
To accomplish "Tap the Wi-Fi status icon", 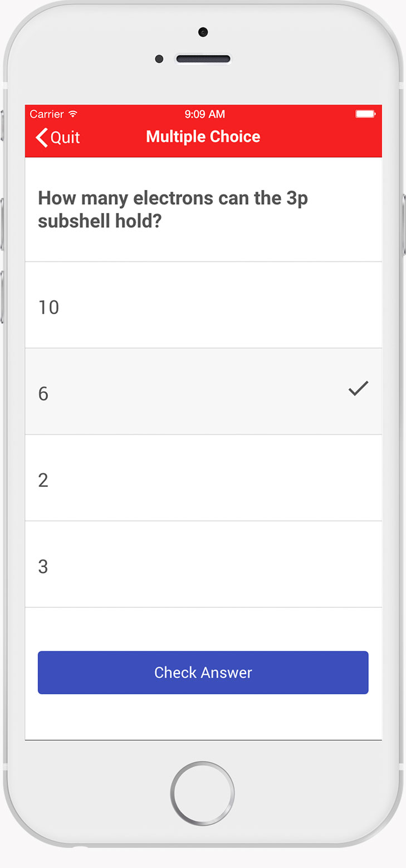I will (73, 114).
